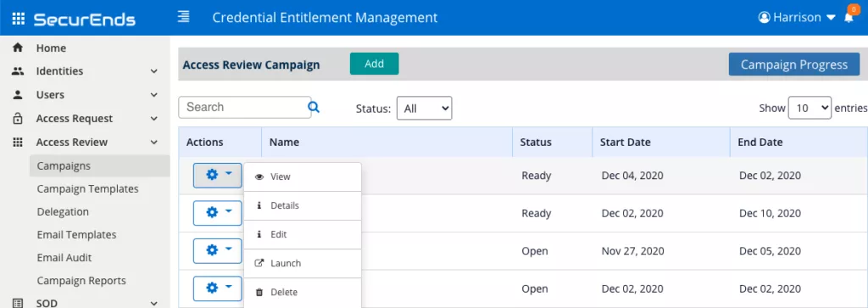Screen dimensions: 868x308
Task: Click the search magnifier icon
Action: (314, 108)
